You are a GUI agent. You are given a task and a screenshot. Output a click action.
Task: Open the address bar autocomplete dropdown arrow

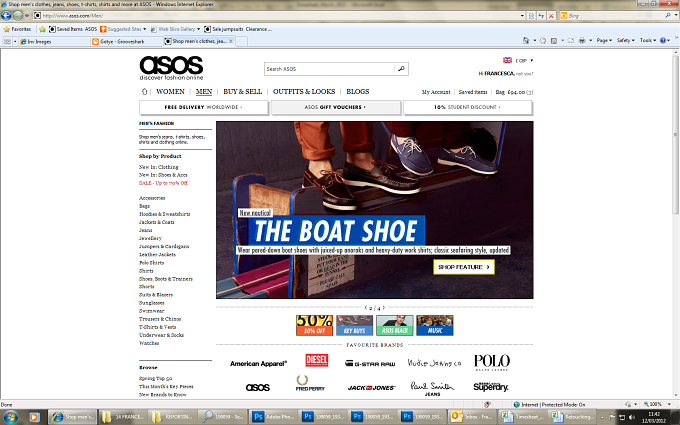[522, 16]
